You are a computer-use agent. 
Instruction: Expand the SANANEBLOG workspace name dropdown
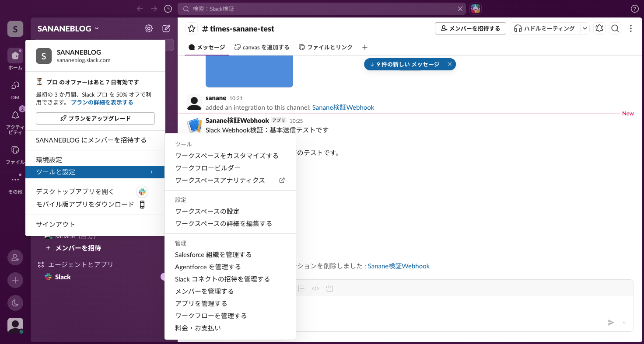tap(68, 28)
